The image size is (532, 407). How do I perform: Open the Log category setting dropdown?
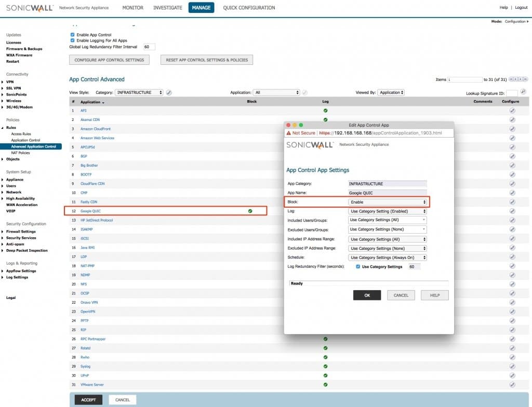388,211
